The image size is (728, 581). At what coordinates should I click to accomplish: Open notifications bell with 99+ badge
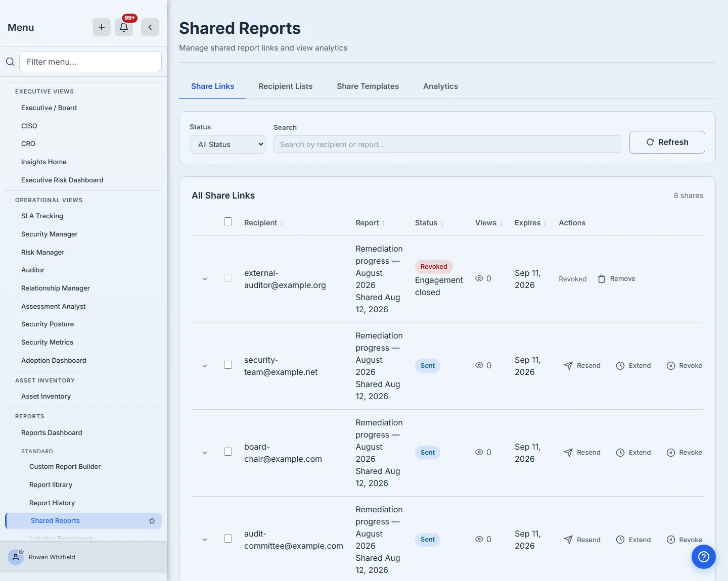coord(124,27)
